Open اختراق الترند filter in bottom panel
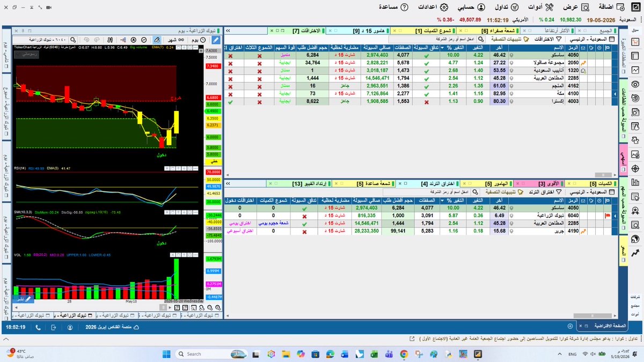 544,191
